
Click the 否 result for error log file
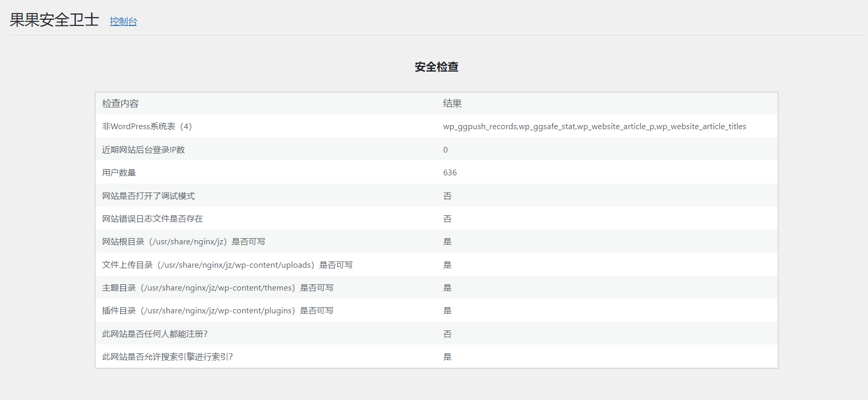[x=447, y=219]
